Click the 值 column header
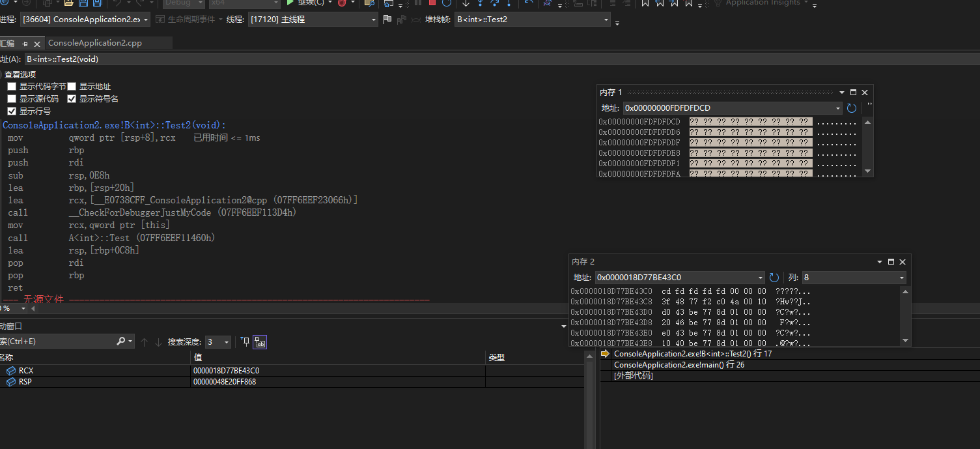 pos(338,357)
